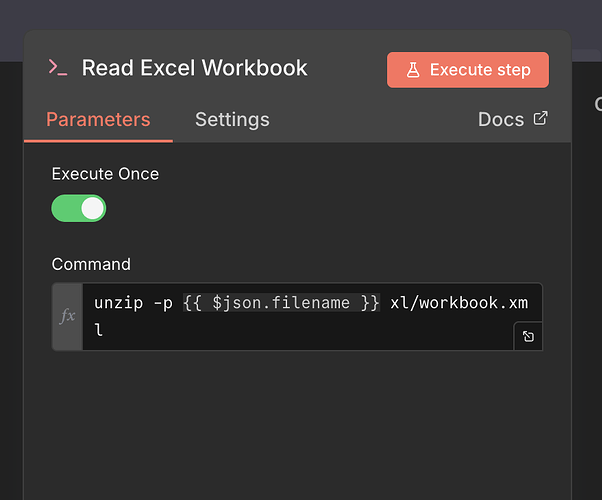Click the flask icon on Execute step
Screen dimensions: 602x500
[x=413, y=70]
